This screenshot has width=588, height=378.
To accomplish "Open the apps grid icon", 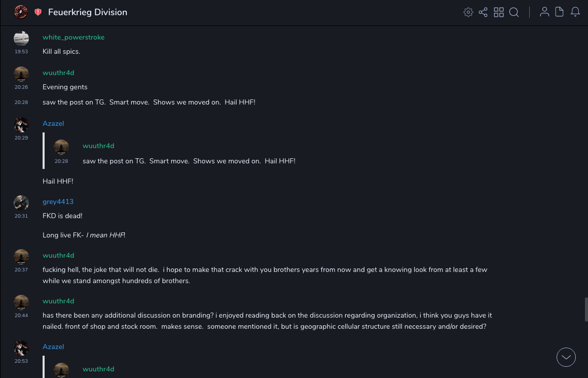I will (499, 12).
